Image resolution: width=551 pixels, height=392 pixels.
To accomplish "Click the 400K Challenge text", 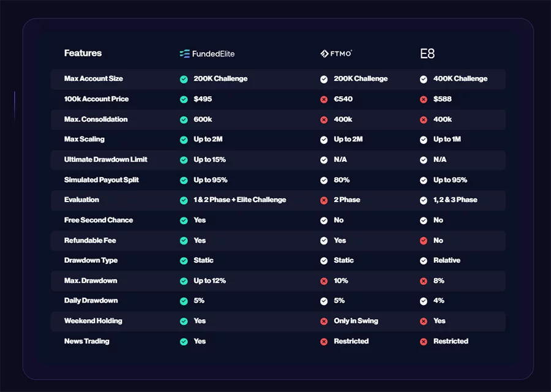I will (x=460, y=78).
